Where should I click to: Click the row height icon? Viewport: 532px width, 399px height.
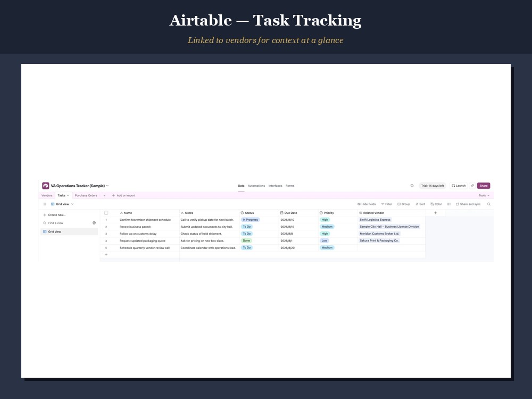pos(449,204)
